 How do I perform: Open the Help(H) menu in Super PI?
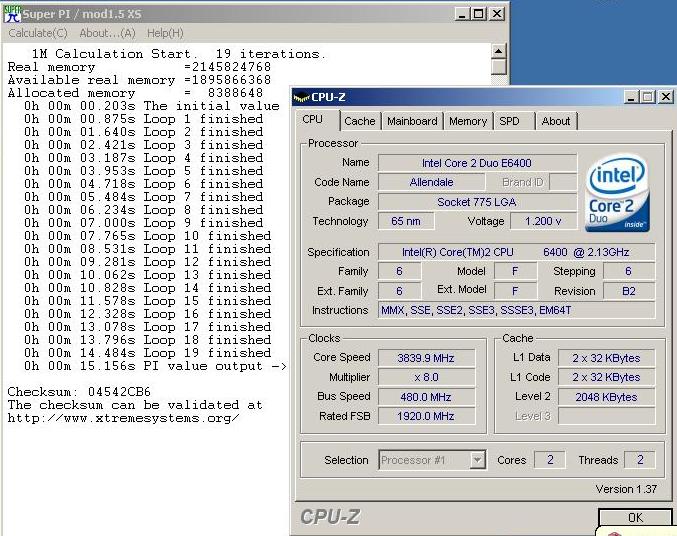click(165, 33)
